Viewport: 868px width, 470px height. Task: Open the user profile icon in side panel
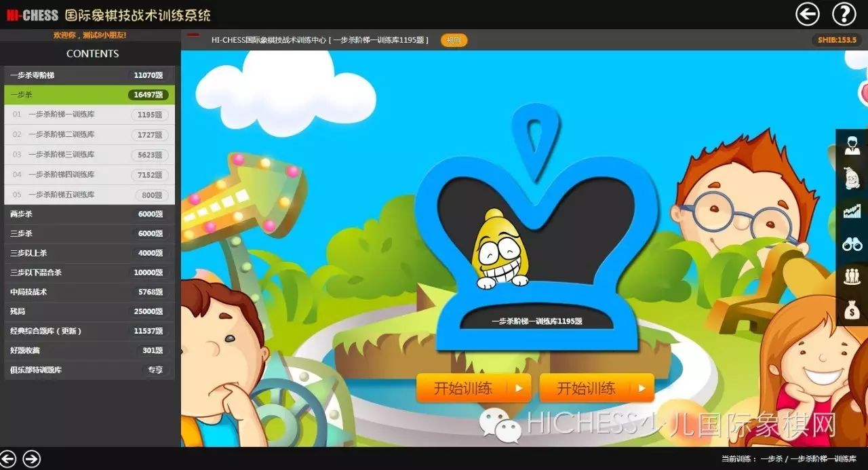tap(852, 144)
